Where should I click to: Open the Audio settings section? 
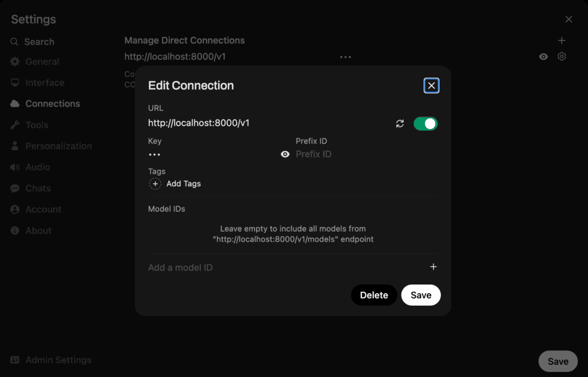coord(30,167)
